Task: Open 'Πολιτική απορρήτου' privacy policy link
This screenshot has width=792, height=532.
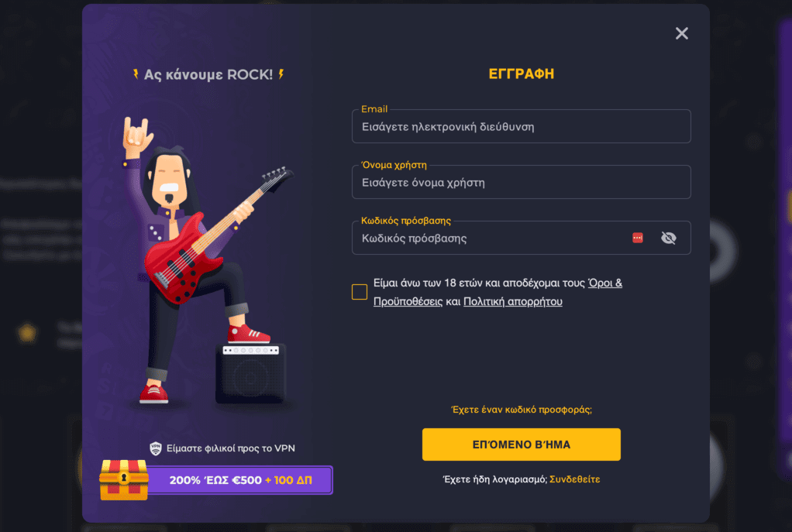Action: pyautogui.click(x=512, y=301)
